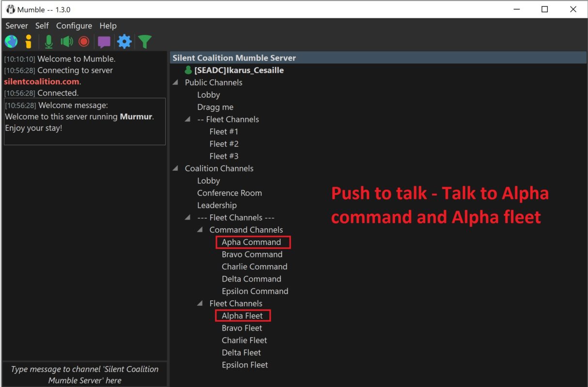Select the Fleet #2 channel

tap(224, 144)
